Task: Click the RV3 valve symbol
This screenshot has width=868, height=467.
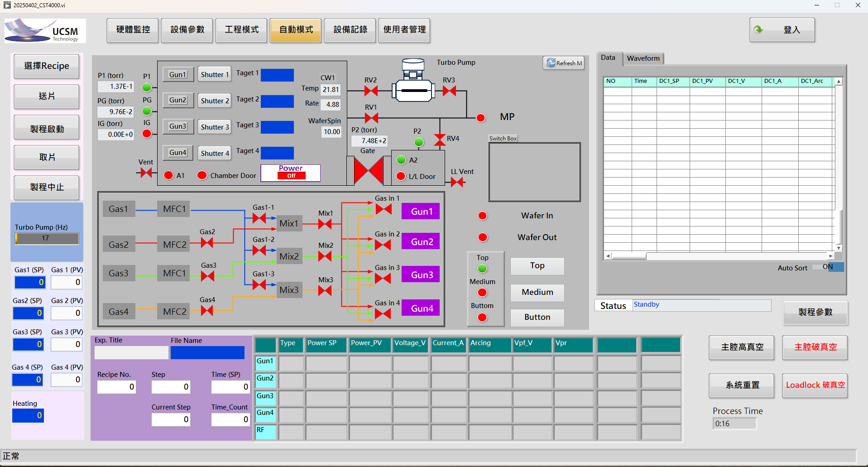Action: (x=449, y=91)
